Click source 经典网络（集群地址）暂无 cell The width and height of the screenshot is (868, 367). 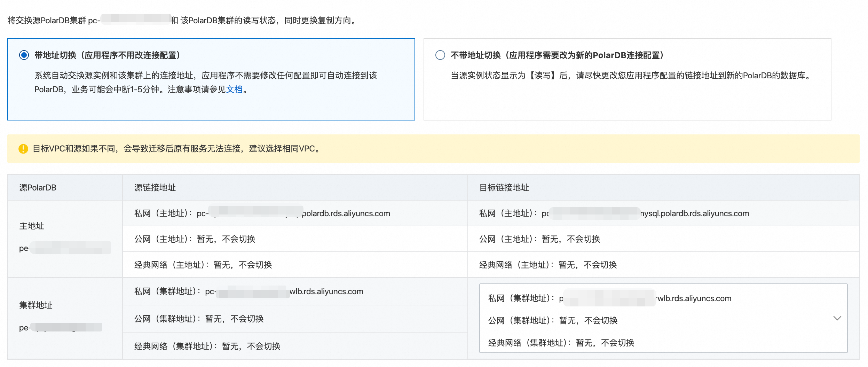coord(295,346)
